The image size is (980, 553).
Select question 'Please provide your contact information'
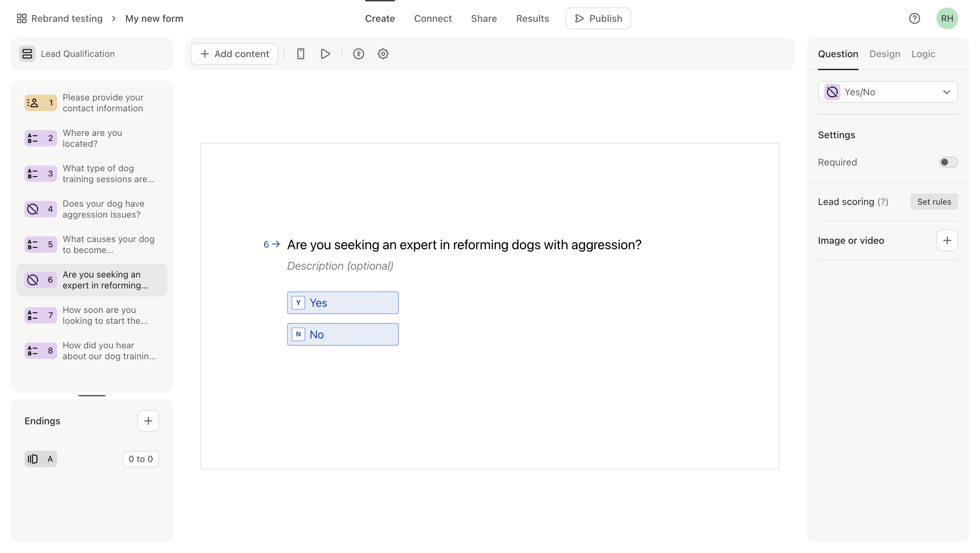(92, 103)
